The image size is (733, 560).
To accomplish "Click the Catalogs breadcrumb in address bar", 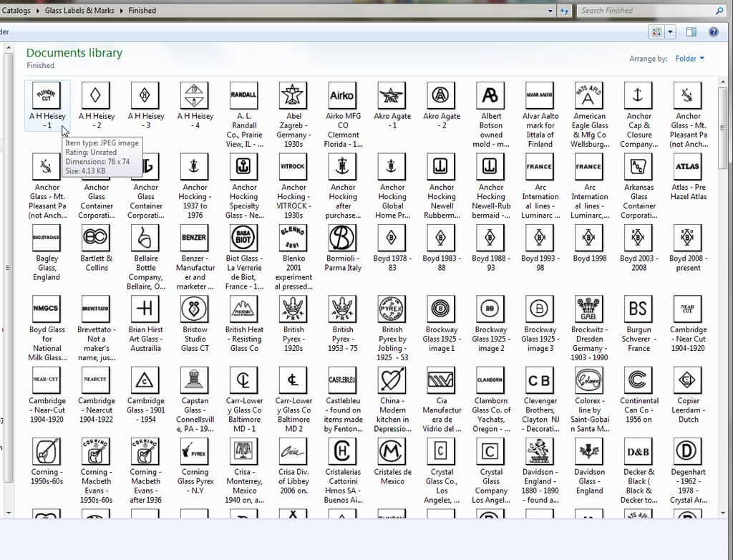I will click(16, 11).
